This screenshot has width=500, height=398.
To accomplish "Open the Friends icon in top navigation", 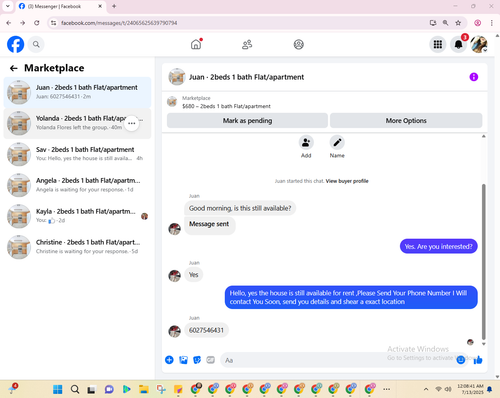I will (x=247, y=44).
